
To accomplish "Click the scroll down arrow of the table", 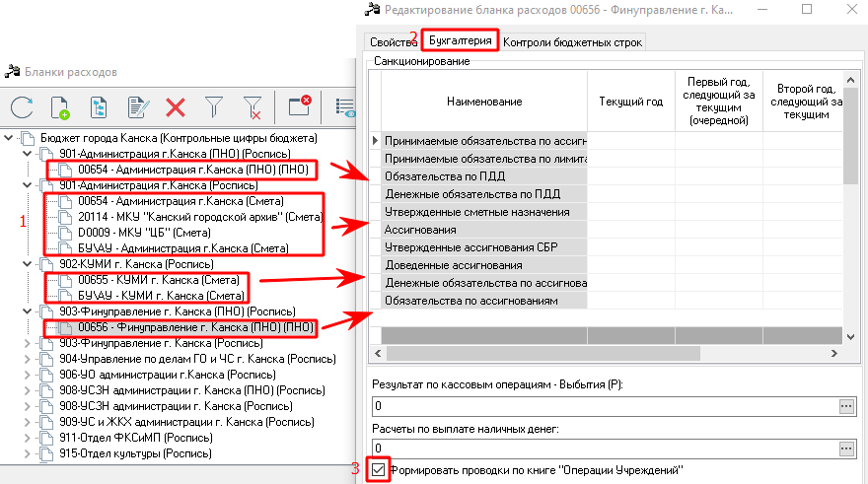I will pyautogui.click(x=850, y=336).
